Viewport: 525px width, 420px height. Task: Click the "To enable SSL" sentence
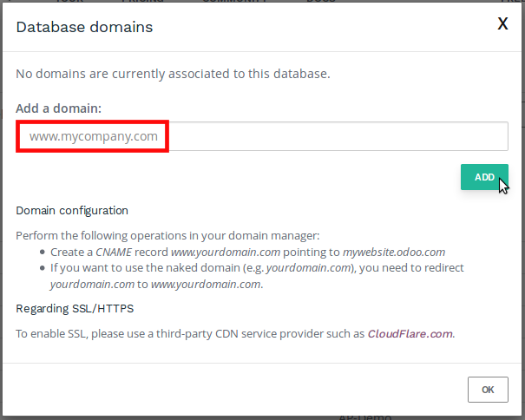point(190,333)
